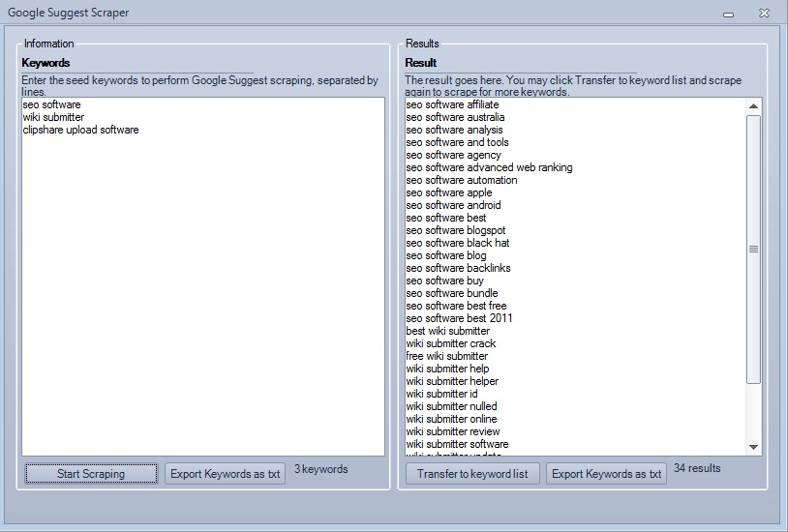This screenshot has height=532, width=788.
Task: Export result keywords as txt in Results panel
Action: [x=607, y=474]
